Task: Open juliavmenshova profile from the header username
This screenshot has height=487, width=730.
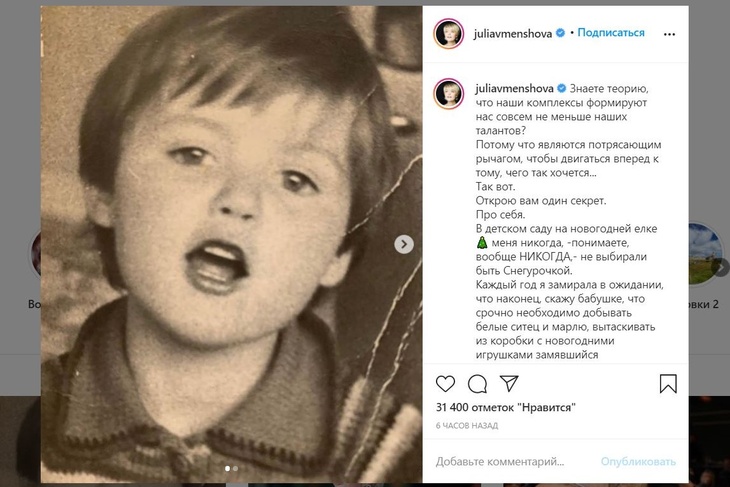Action: point(513,33)
